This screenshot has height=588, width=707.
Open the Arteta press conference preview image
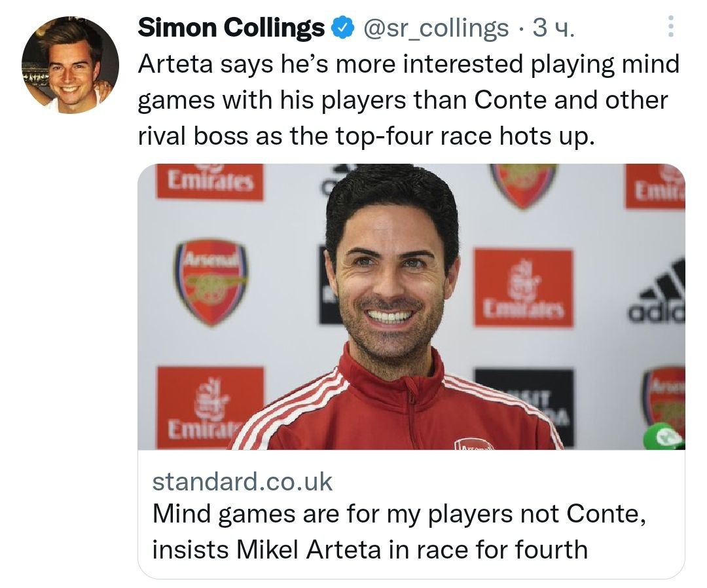pyautogui.click(x=411, y=306)
